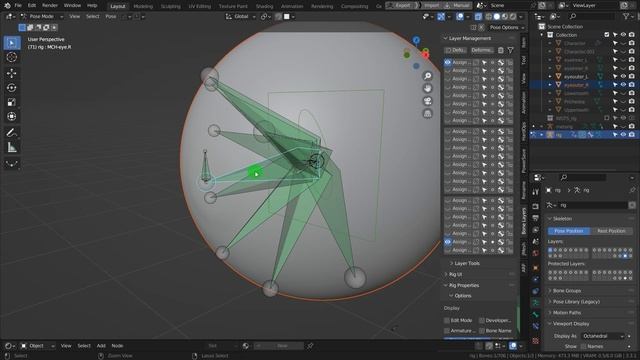The width and height of the screenshot is (640, 360).
Task: Click the Rest Position button
Action: pos(611,231)
